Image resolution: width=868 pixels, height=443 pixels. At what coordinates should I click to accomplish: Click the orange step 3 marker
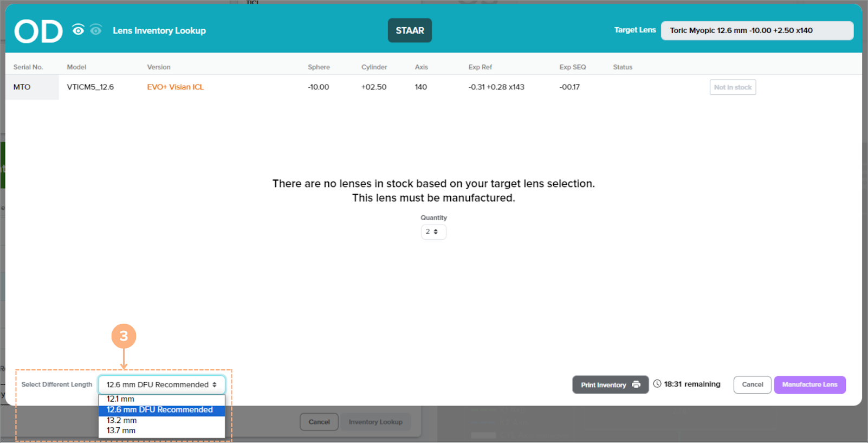click(x=124, y=336)
